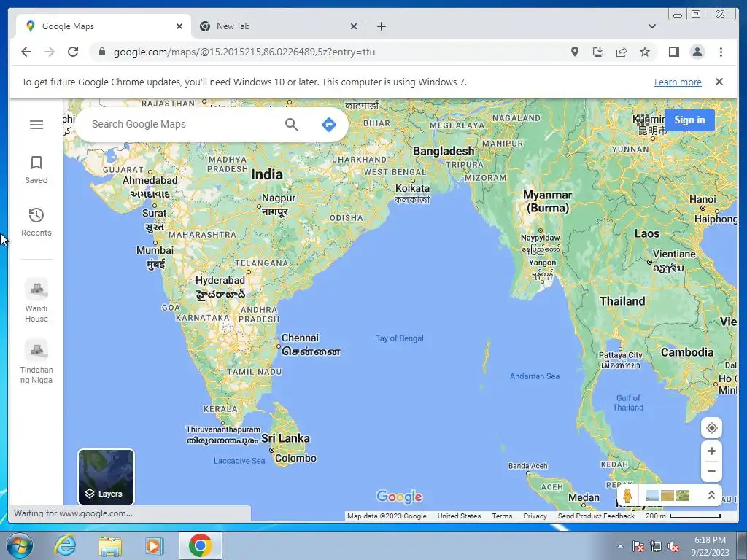Open the Google Maps hamburger menu
Image resolution: width=747 pixels, height=560 pixels.
(36, 125)
